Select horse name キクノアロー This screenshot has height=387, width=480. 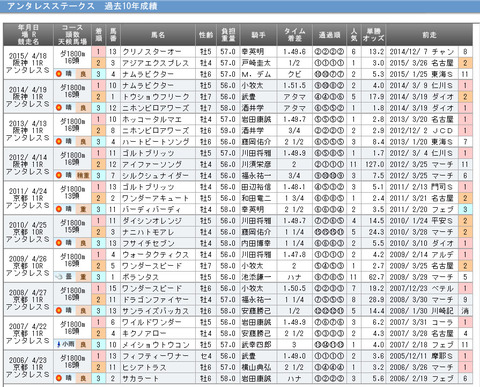coord(144,333)
